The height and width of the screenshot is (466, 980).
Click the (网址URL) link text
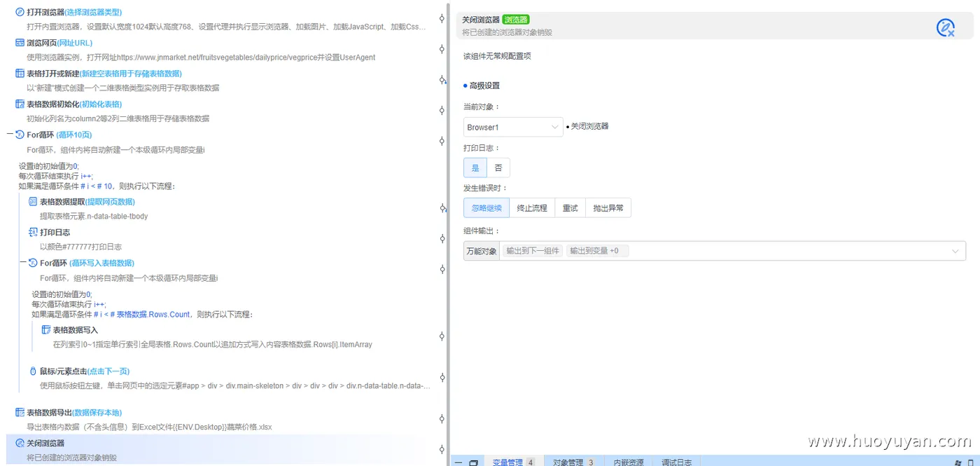click(74, 43)
